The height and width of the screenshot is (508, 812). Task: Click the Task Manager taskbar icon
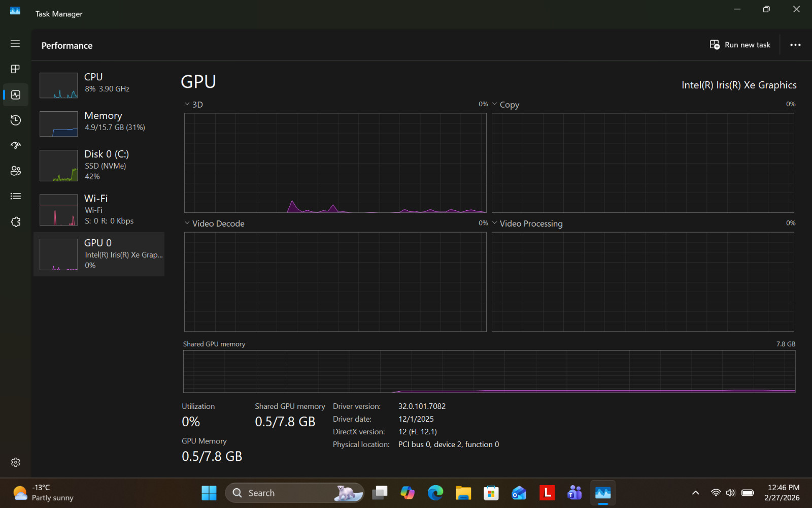click(x=603, y=493)
